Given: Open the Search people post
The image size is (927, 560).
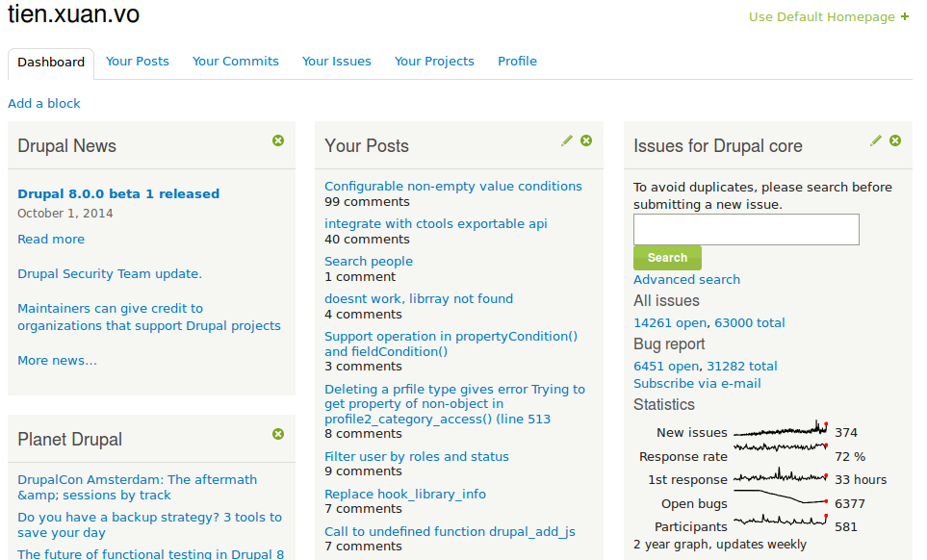Looking at the screenshot, I should pyautogui.click(x=369, y=262).
